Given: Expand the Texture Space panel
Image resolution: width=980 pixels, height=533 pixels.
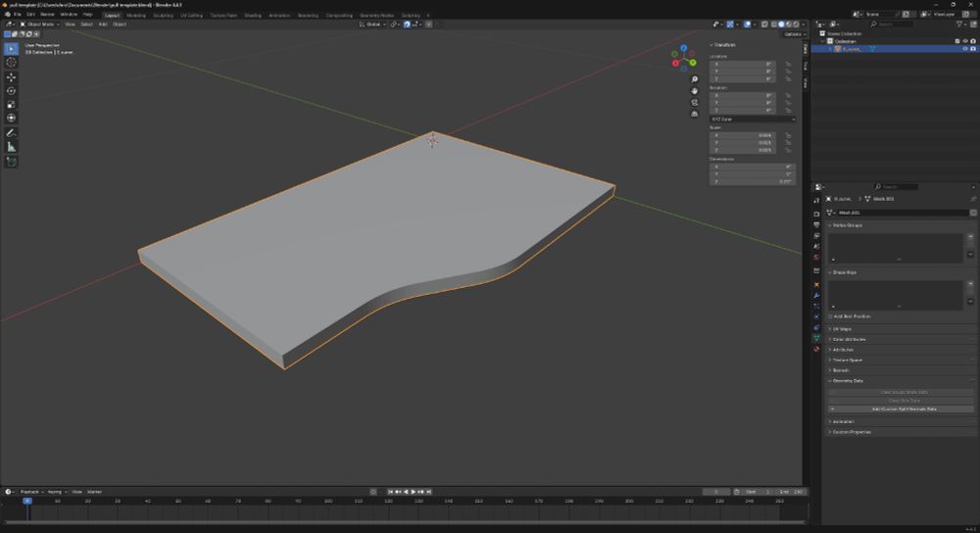Looking at the screenshot, I should point(846,360).
